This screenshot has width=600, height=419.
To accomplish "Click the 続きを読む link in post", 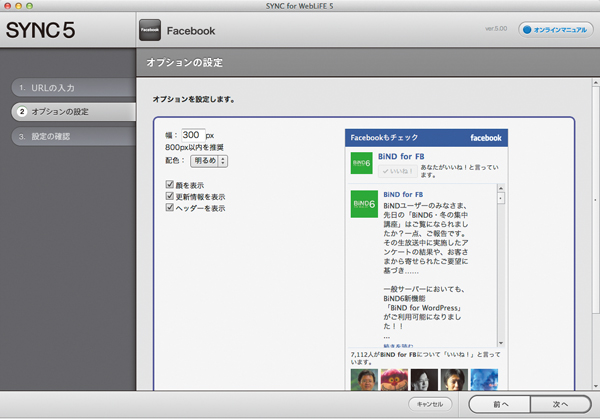I will (398, 346).
